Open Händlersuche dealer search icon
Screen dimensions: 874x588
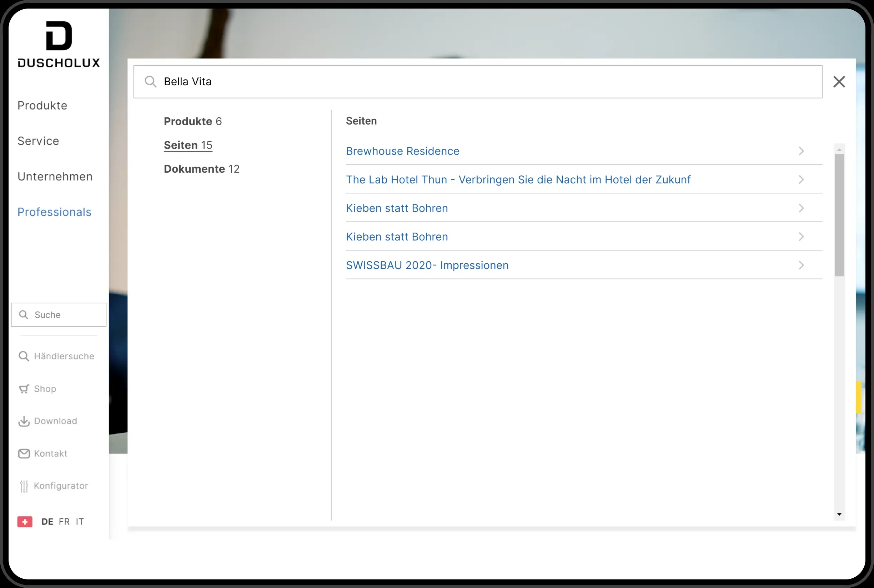[24, 356]
